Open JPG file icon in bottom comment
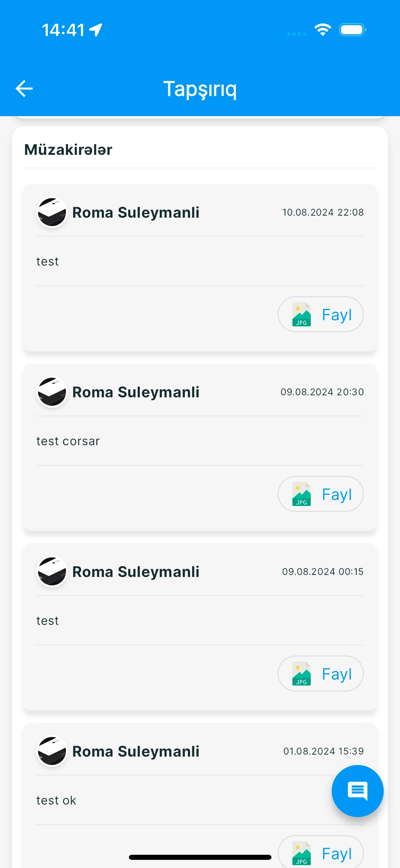 [x=301, y=853]
